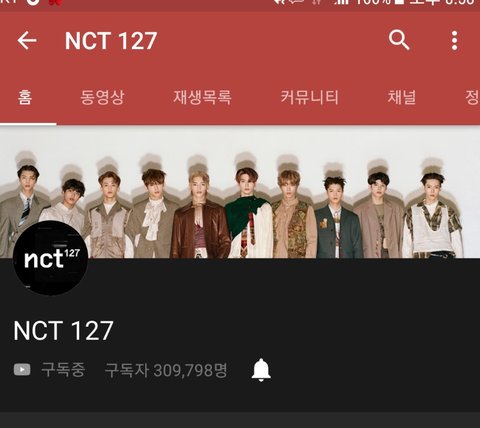Toggle the 구독중 subscribed status
Viewport: 480px width, 428px height.
[x=63, y=370]
